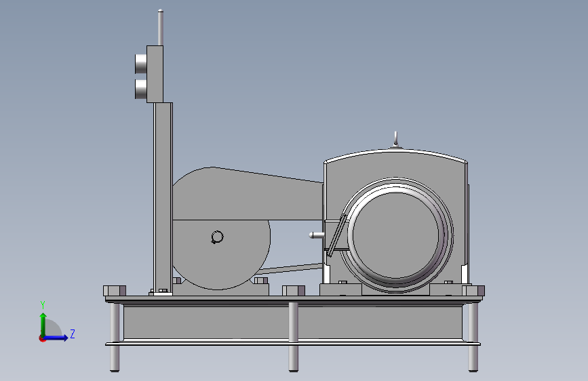
Task: Select the hex nut at the center of base
Action: [294, 291]
